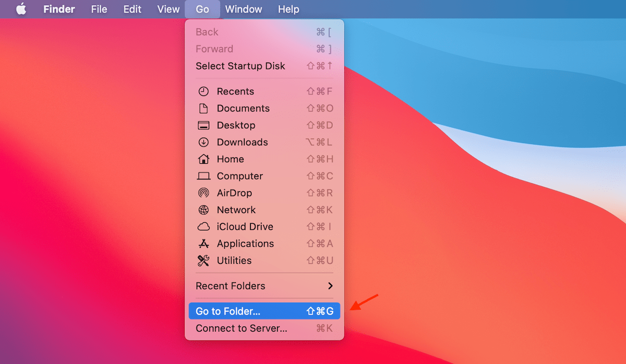Click the AirDrop radar icon

point(203,193)
